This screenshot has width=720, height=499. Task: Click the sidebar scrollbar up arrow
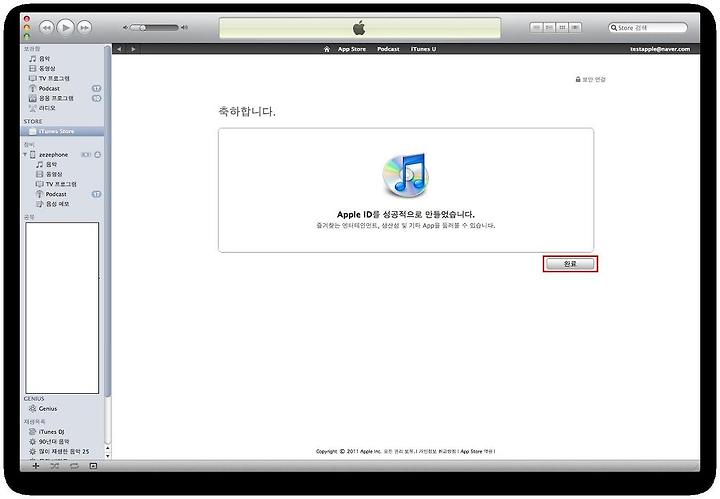[x=107, y=448]
